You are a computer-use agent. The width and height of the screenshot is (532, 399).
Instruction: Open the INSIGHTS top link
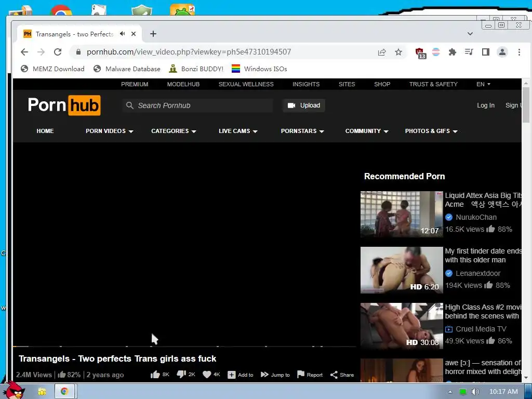(306, 84)
